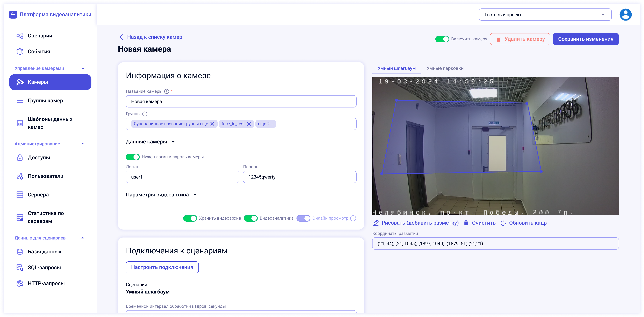Switch to Умные парковки tab
The height and width of the screenshot is (317, 644).
(445, 68)
